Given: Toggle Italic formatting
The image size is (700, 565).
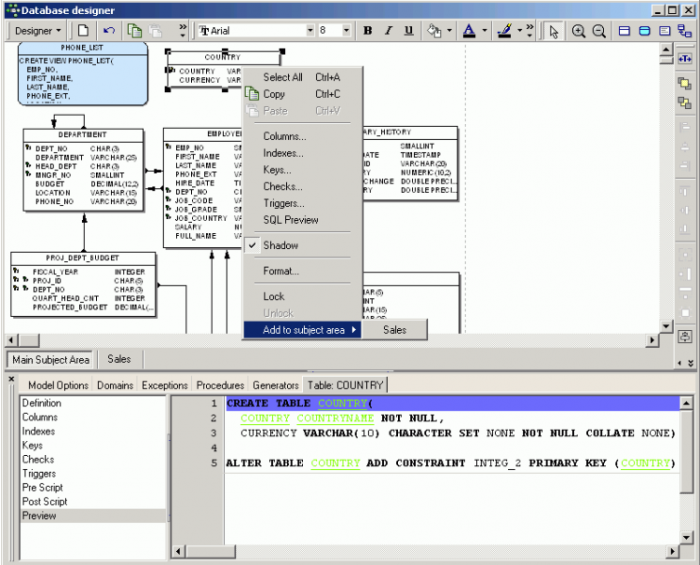Looking at the screenshot, I should [x=388, y=30].
